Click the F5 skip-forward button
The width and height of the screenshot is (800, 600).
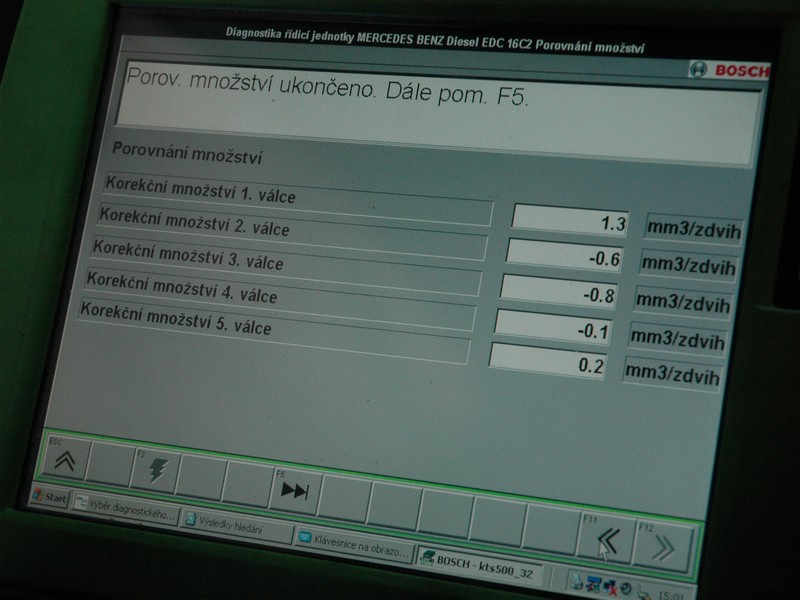[296, 490]
